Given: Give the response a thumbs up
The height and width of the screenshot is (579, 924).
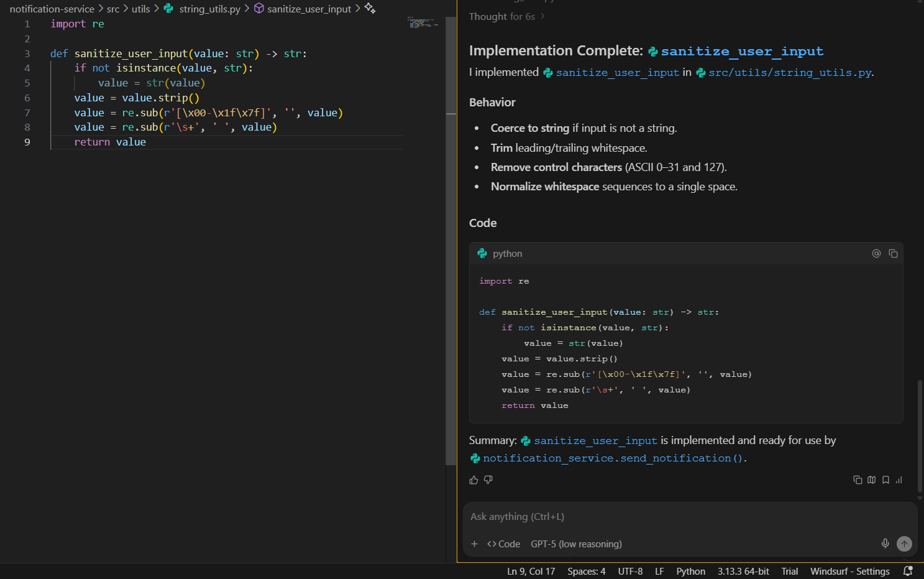Looking at the screenshot, I should (473, 479).
